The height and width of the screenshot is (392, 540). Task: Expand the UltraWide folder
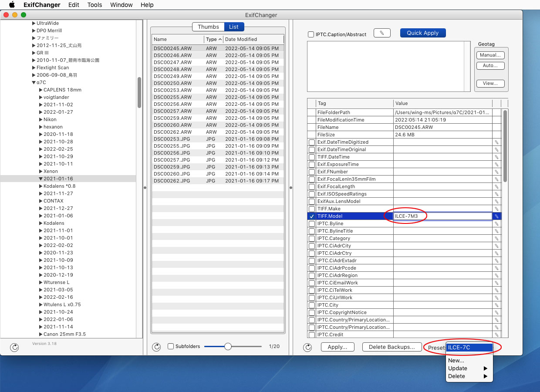[x=34, y=23]
